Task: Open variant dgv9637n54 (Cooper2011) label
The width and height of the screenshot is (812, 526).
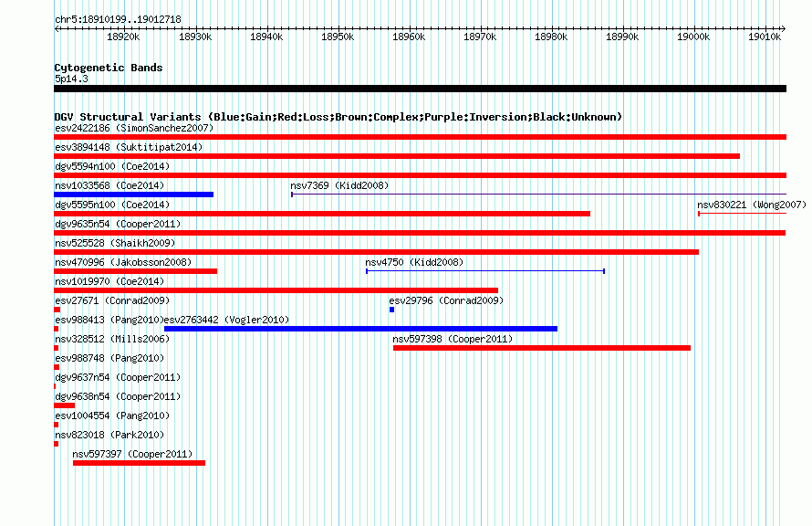Action: click(x=118, y=377)
